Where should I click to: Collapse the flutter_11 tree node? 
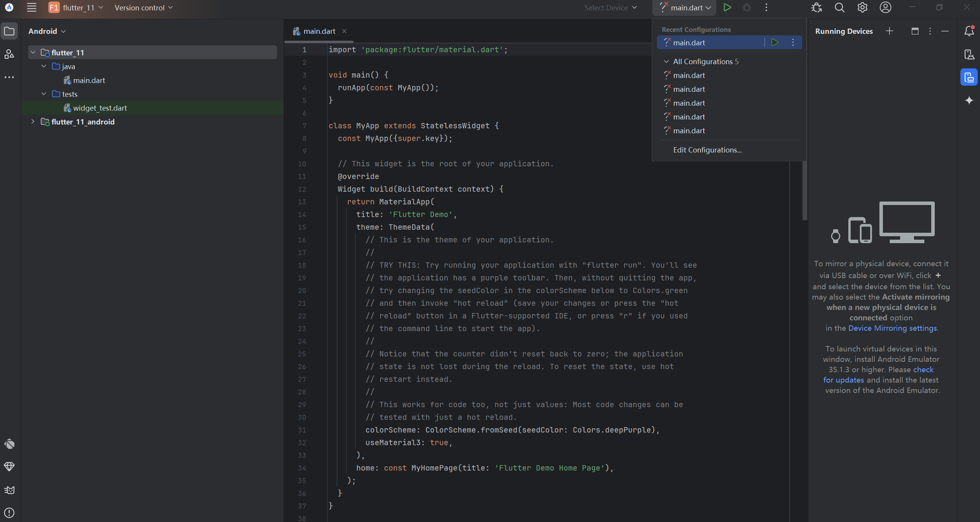(x=33, y=52)
